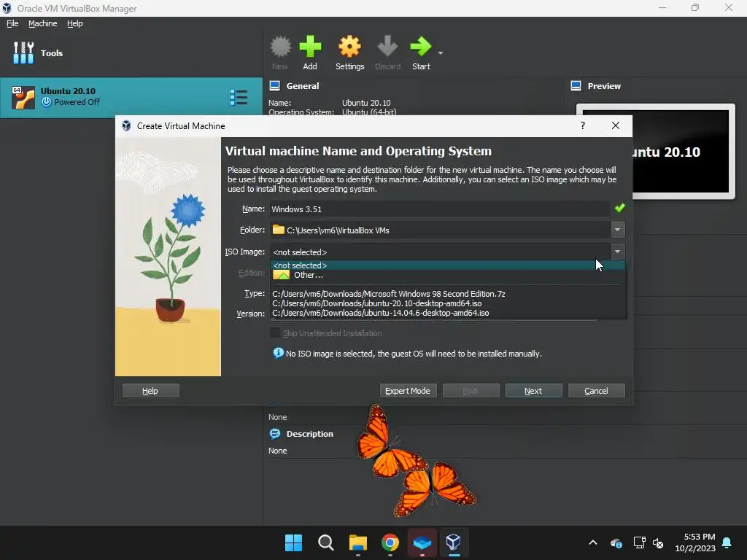Viewport: 747px width, 560px height.
Task: Open the notifications bell icon
Action: 727,542
